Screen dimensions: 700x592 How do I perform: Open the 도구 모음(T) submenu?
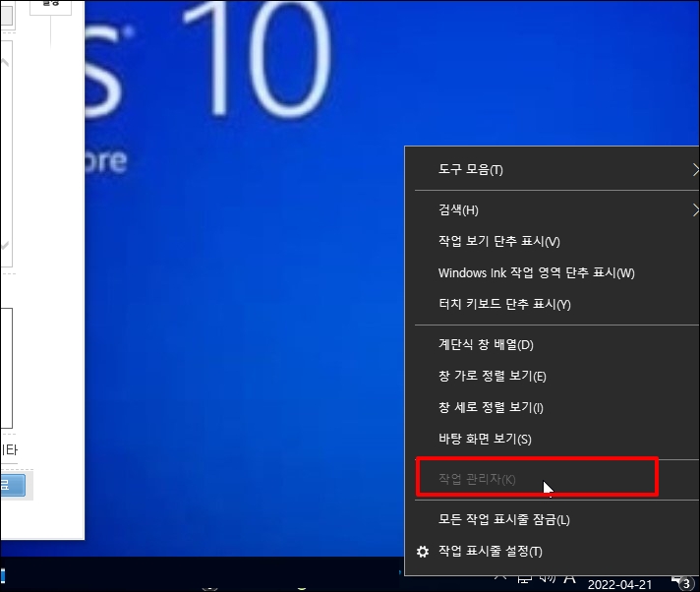point(552,170)
